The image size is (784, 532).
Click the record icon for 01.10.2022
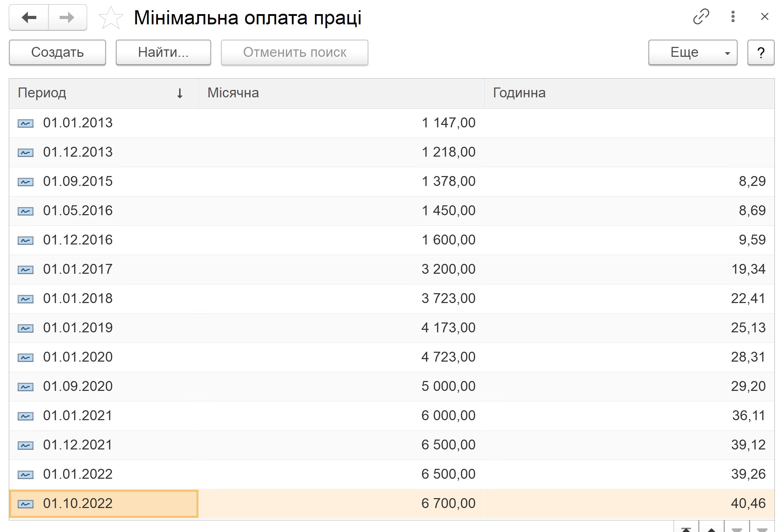pyautogui.click(x=26, y=504)
